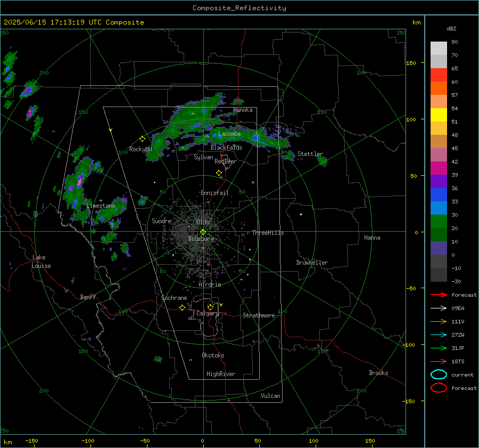The height and width of the screenshot is (448, 479).
Task: Click the 2025/06/15 17:13:19 UTC timestamp
Action: (x=53, y=22)
